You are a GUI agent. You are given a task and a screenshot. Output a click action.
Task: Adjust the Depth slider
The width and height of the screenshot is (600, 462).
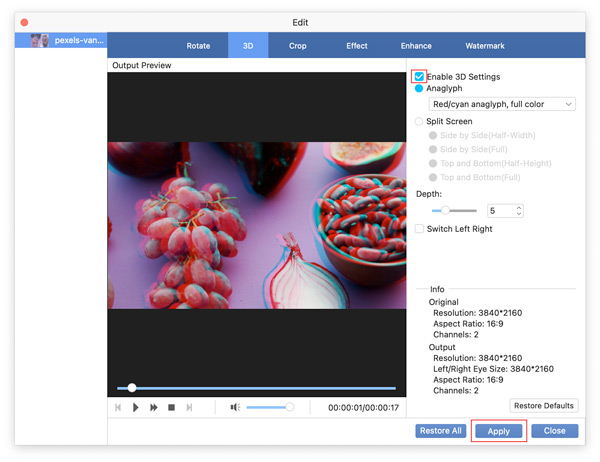point(445,211)
